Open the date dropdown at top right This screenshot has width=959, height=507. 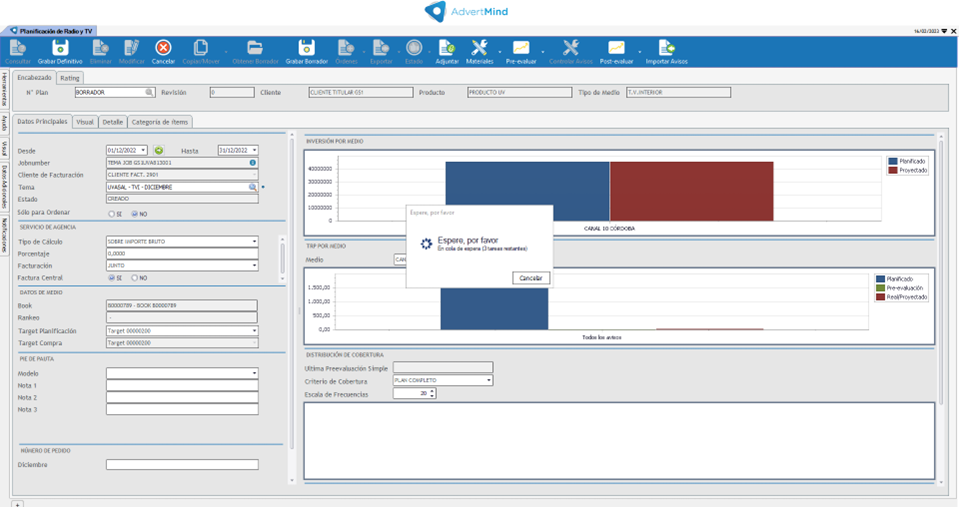[x=944, y=31]
